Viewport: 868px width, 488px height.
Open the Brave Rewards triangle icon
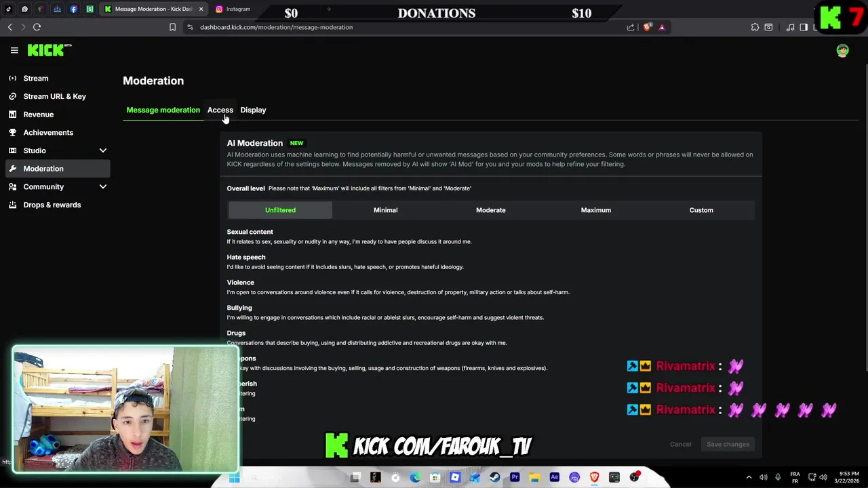pyautogui.click(x=662, y=27)
